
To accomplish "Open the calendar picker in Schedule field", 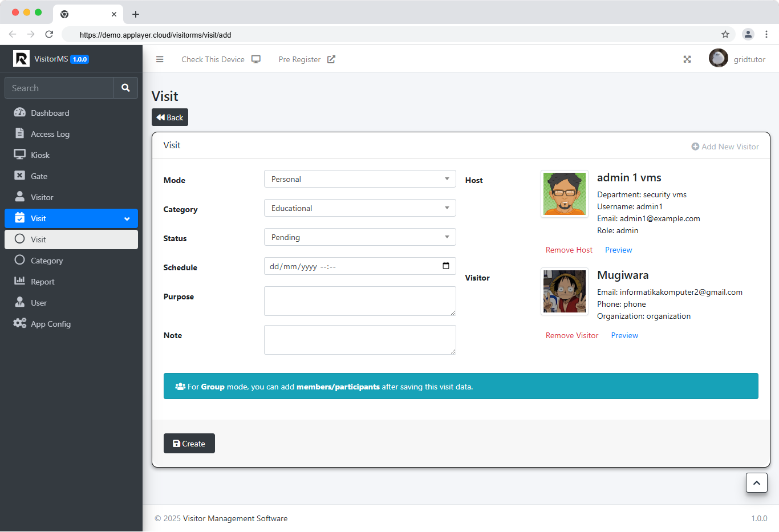I will 446,266.
